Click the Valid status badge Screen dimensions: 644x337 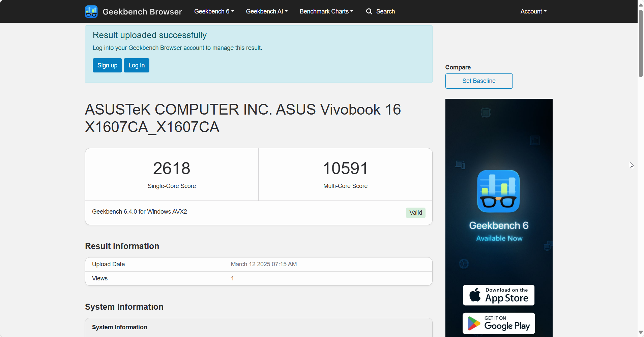(x=415, y=213)
